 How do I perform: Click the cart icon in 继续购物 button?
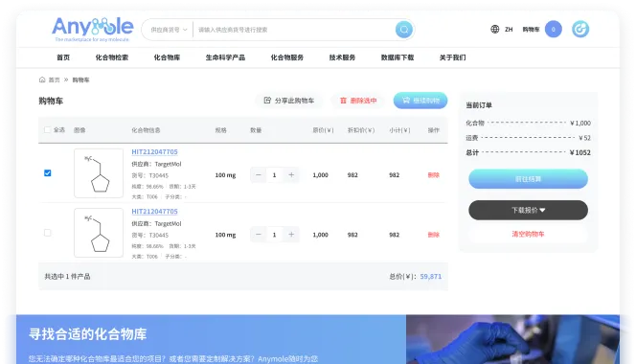(406, 101)
